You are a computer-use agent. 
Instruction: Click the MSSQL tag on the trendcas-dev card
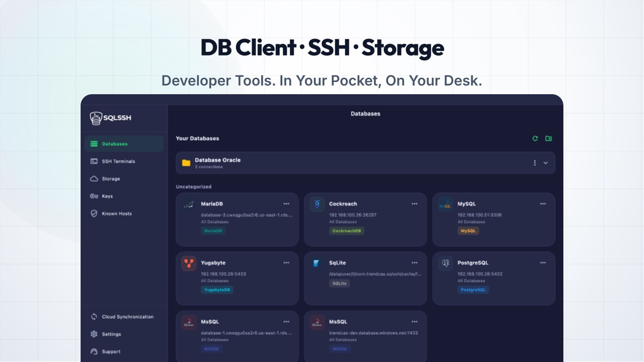[x=340, y=349]
